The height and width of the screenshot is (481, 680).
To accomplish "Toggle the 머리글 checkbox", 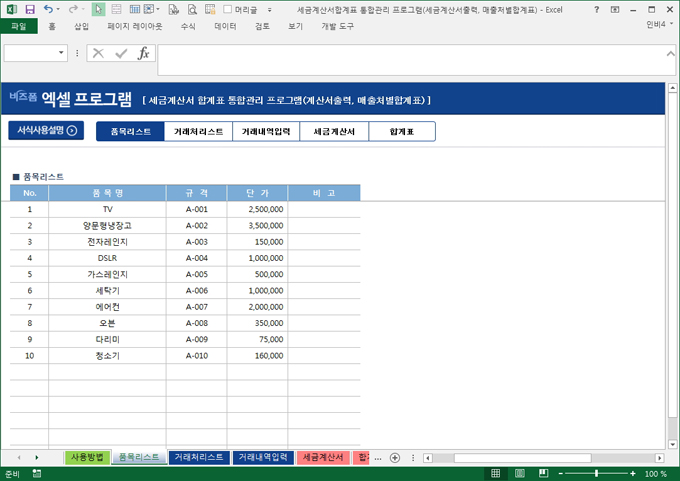I will (228, 9).
